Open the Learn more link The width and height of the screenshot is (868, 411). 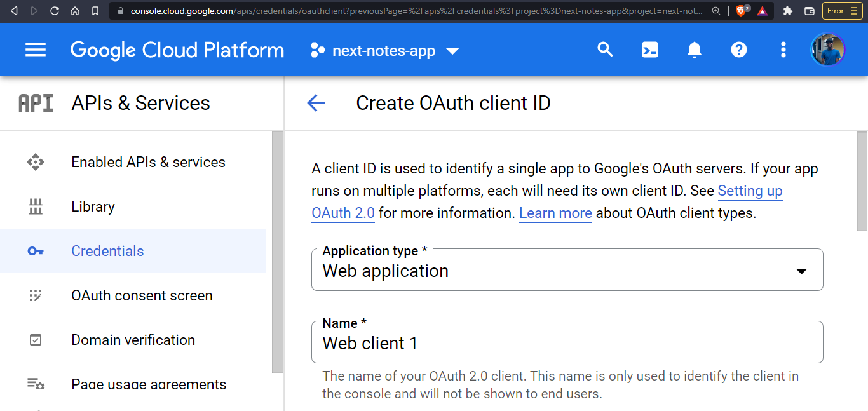tap(555, 213)
